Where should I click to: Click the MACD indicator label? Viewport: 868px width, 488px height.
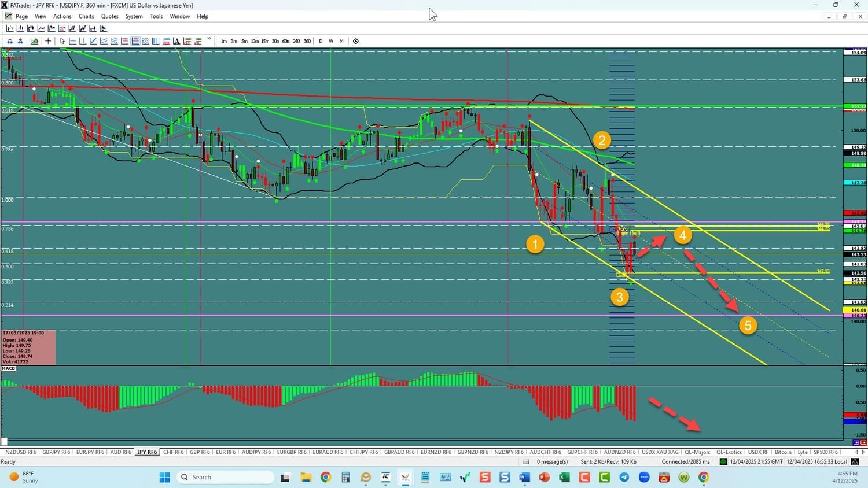click(x=9, y=368)
